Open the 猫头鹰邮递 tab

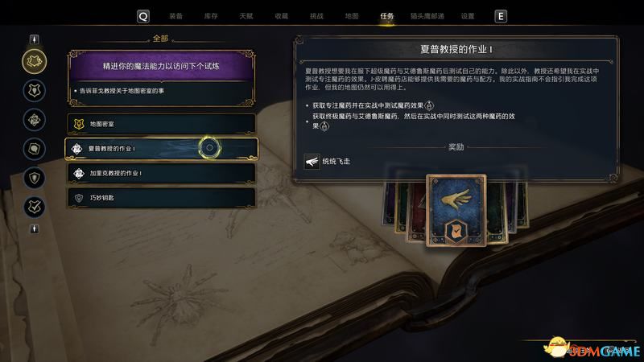click(x=427, y=16)
